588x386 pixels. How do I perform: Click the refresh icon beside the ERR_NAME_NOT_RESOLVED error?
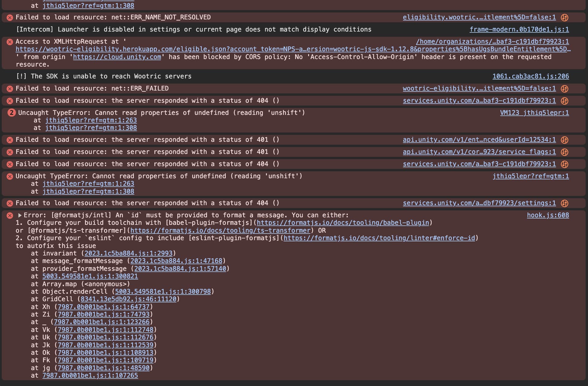coord(565,17)
